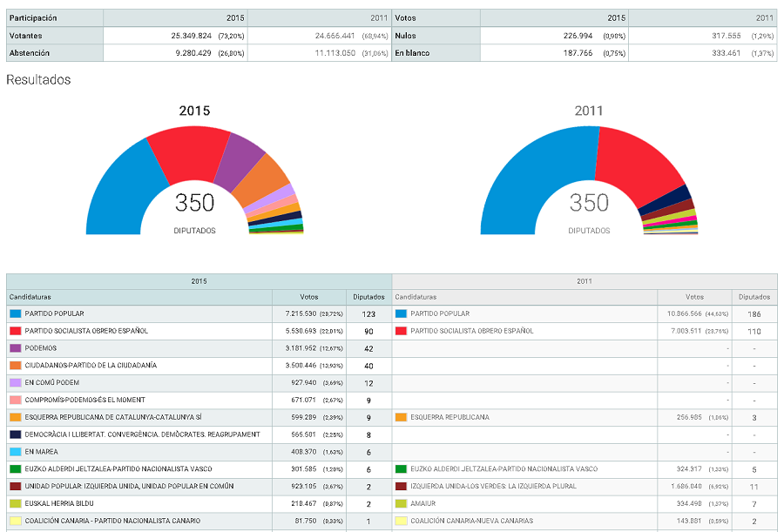
Task: Click the olive Euskal Herria Bildu swatch
Action: coord(16,503)
